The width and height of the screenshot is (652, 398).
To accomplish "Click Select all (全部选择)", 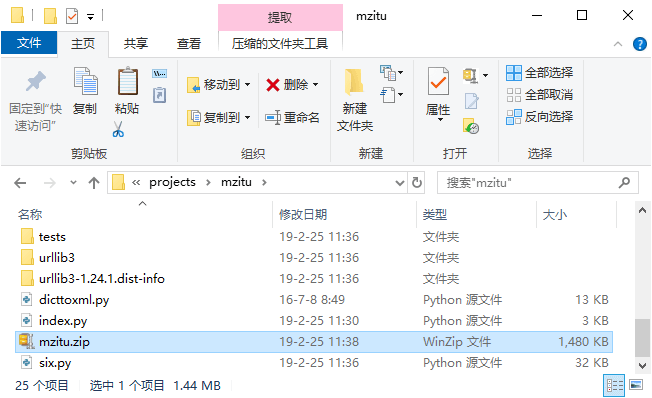I will tap(539, 73).
